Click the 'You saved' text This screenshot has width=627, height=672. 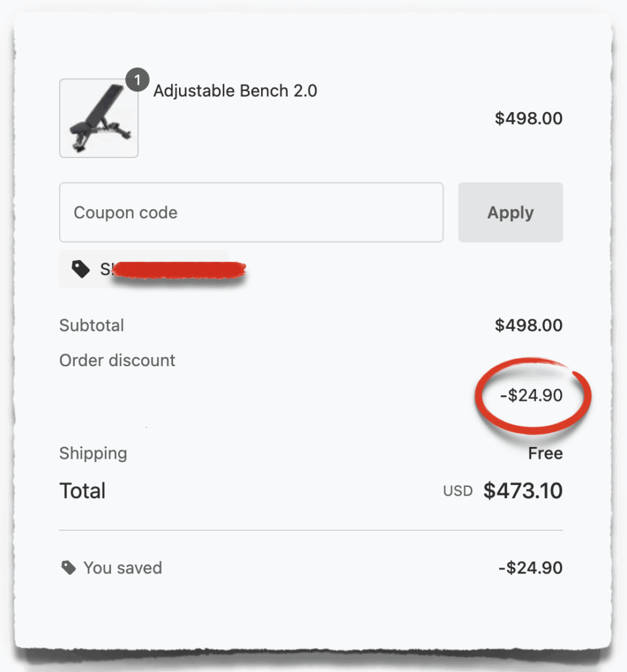tap(123, 568)
